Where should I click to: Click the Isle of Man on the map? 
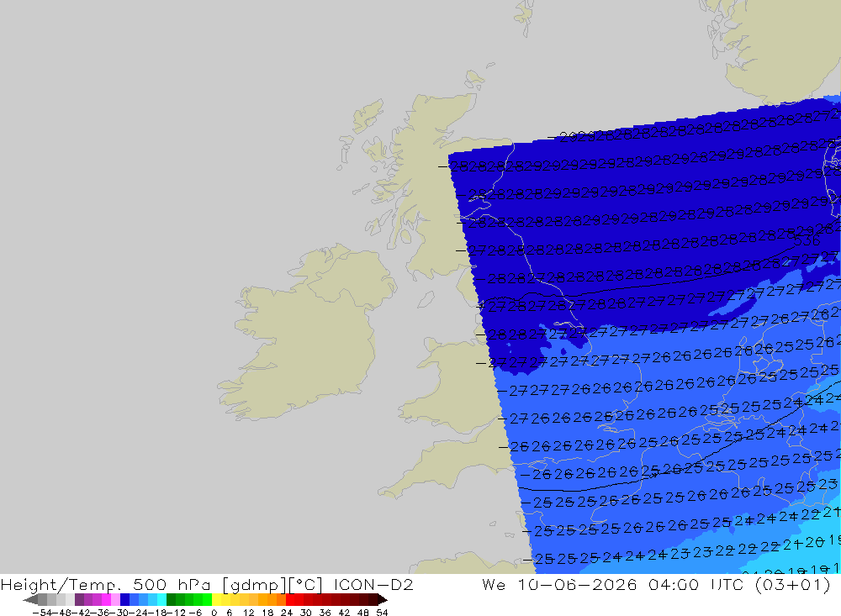click(426, 299)
